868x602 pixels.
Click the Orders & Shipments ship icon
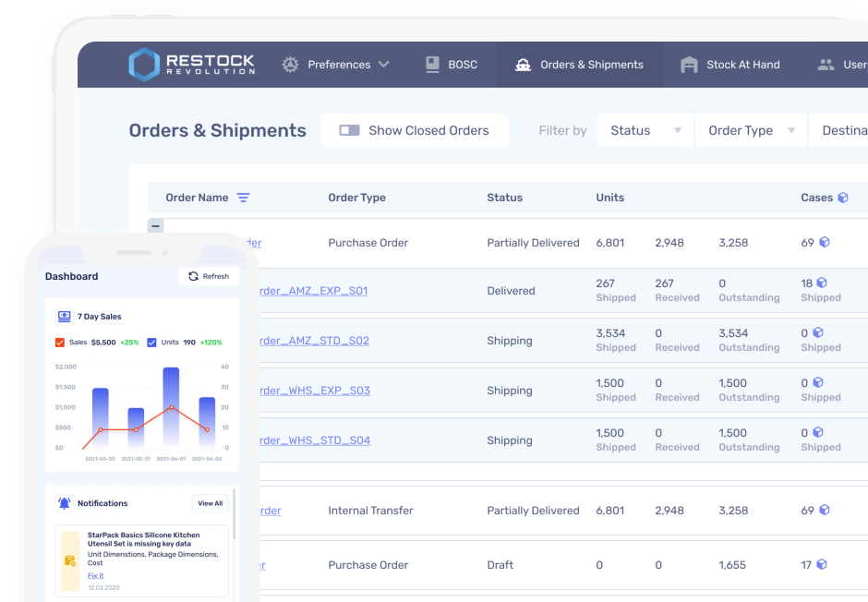(524, 65)
